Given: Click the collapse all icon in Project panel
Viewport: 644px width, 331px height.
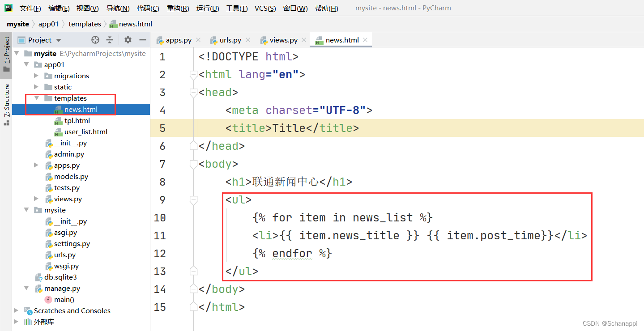Looking at the screenshot, I should [110, 40].
